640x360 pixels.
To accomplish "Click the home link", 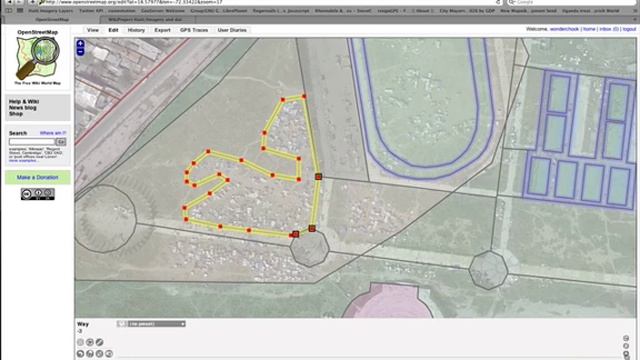I will pyautogui.click(x=589, y=29).
